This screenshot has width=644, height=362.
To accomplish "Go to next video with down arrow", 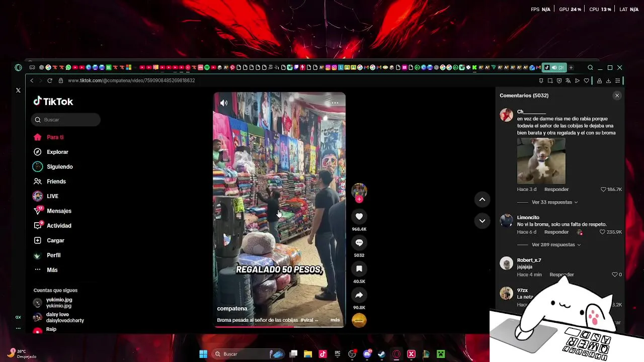I will click(482, 221).
